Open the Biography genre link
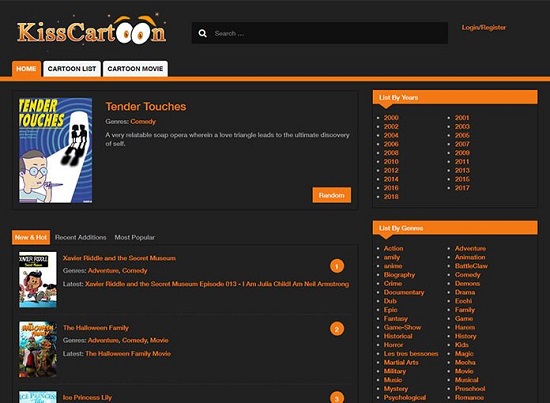550x403 pixels. 400,275
